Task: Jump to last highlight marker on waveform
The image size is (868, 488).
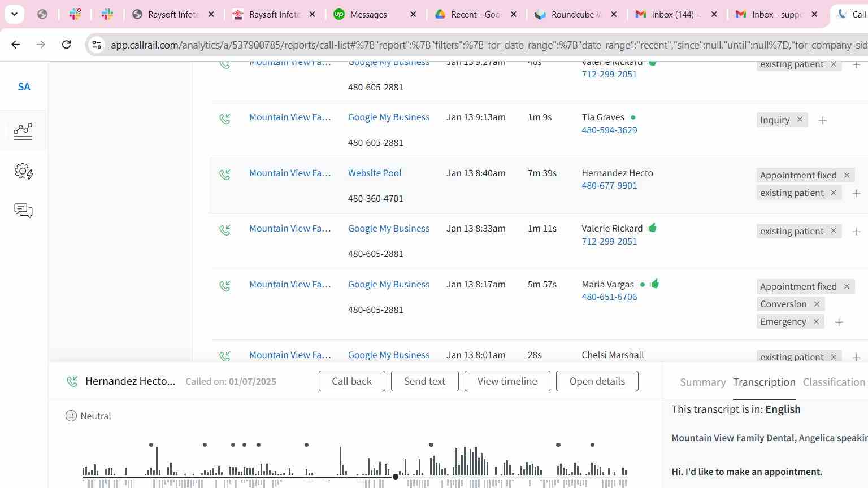Action: (x=592, y=445)
